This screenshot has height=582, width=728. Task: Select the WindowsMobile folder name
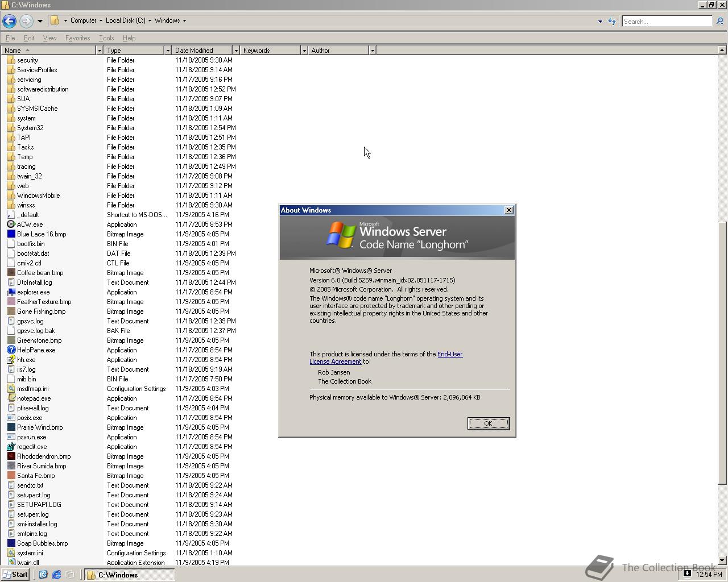pos(38,196)
